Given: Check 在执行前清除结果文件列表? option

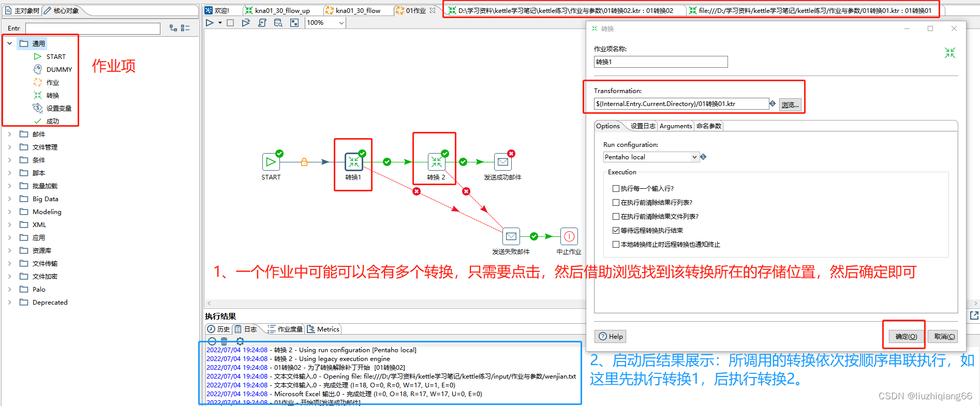Looking at the screenshot, I should click(x=616, y=217).
